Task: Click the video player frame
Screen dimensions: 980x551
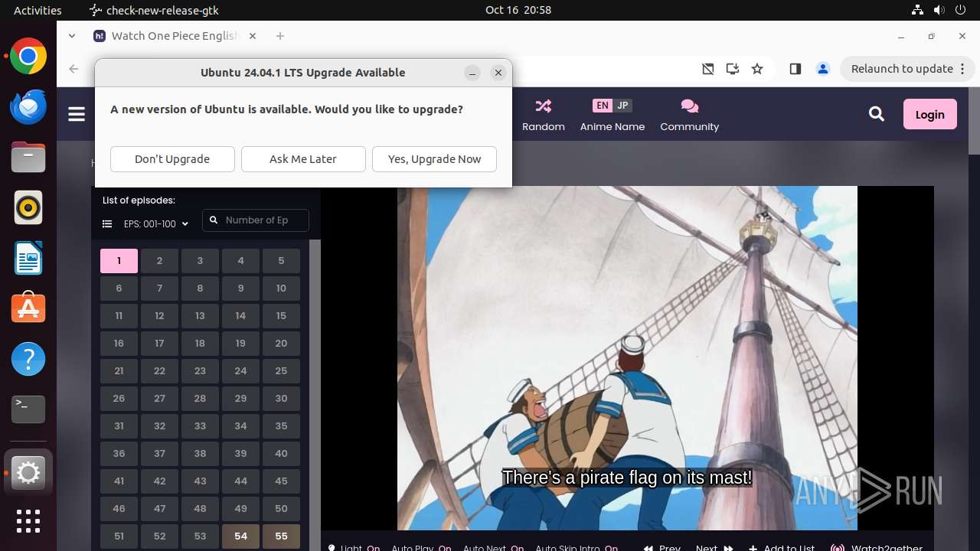Action: click(x=627, y=358)
